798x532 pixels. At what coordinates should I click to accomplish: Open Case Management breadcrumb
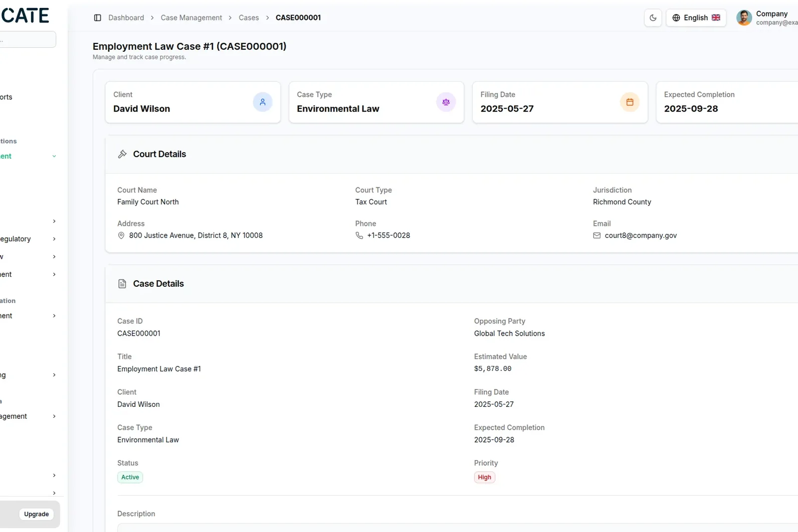click(191, 18)
